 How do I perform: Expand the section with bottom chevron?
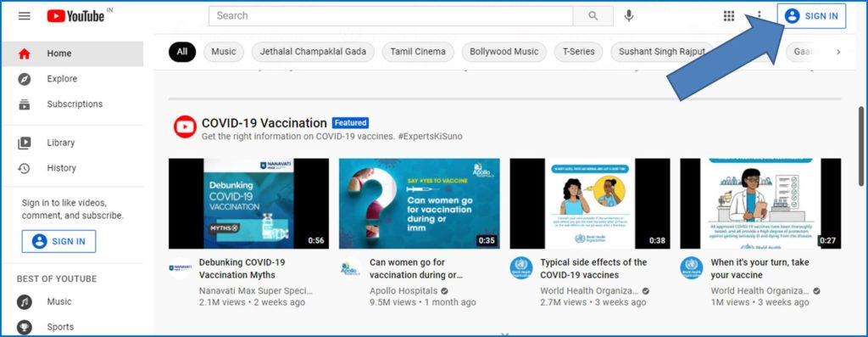coord(504,334)
